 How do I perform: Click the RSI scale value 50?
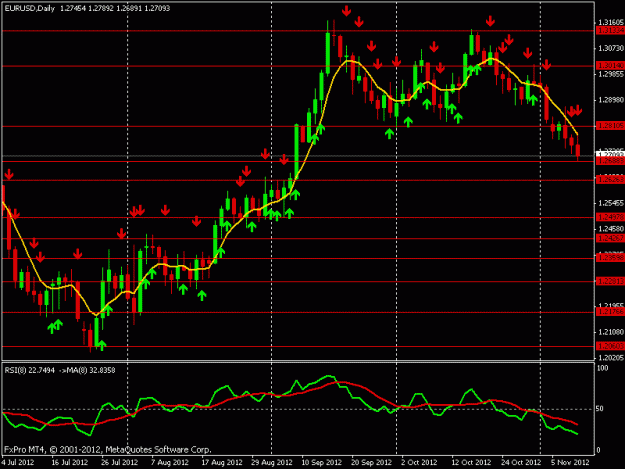click(600, 409)
